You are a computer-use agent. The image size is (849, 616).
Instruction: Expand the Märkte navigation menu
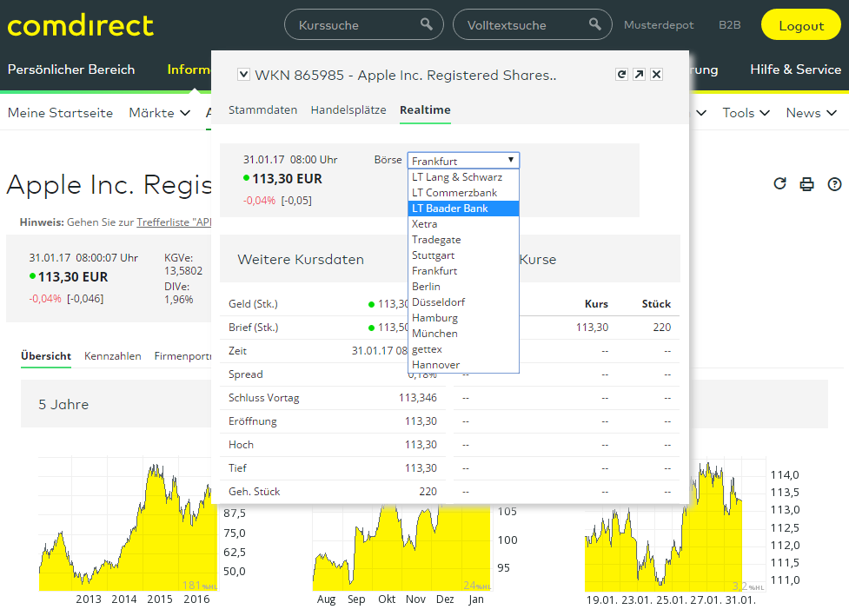[x=160, y=113]
